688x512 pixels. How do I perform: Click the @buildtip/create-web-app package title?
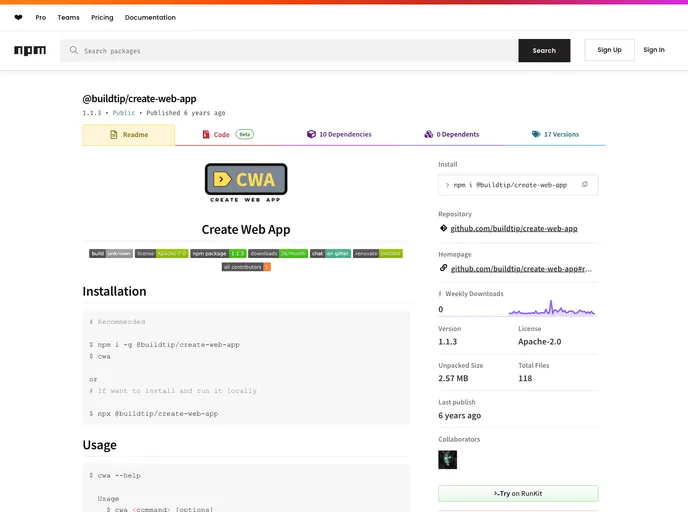pos(140,99)
